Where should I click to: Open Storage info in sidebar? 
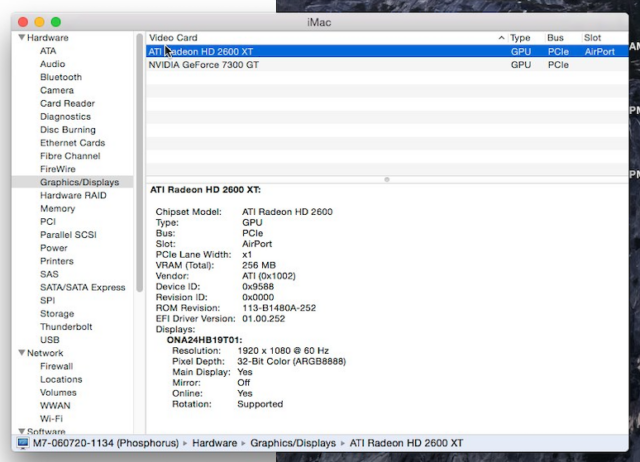57,313
